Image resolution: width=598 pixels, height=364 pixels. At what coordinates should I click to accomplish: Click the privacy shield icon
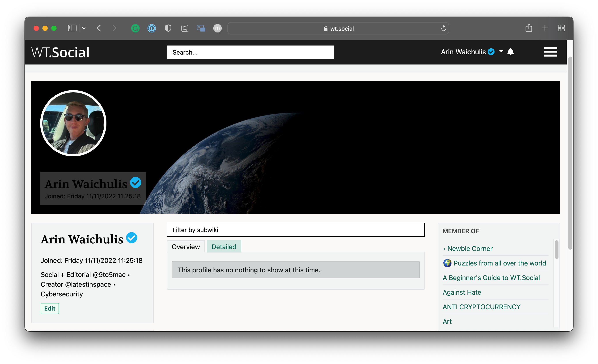pos(168,28)
